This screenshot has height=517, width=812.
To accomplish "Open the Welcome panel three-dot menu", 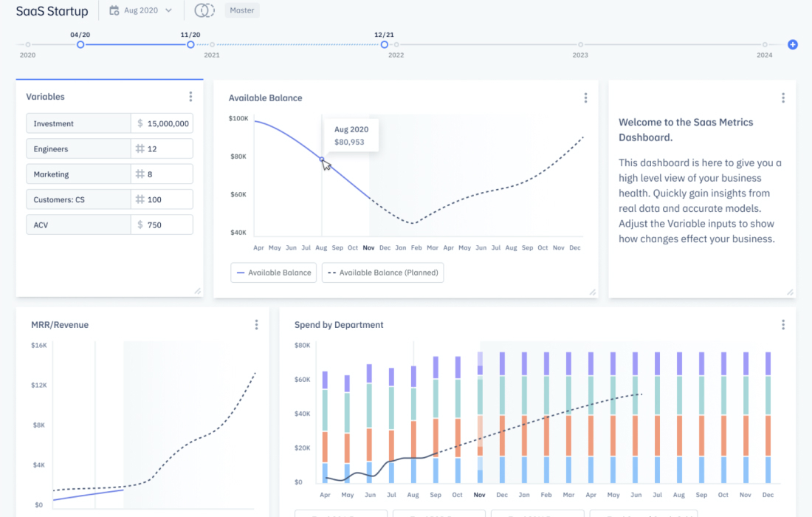I will (x=782, y=97).
